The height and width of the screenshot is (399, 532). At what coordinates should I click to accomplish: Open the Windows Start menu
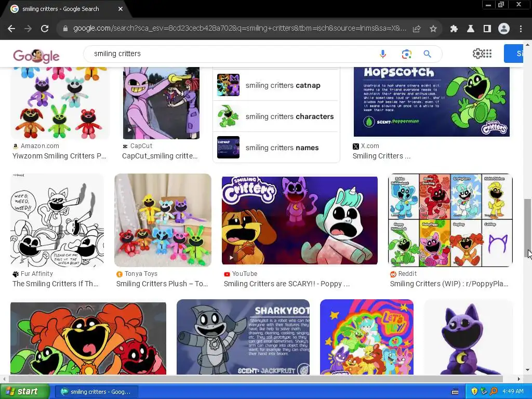24,392
